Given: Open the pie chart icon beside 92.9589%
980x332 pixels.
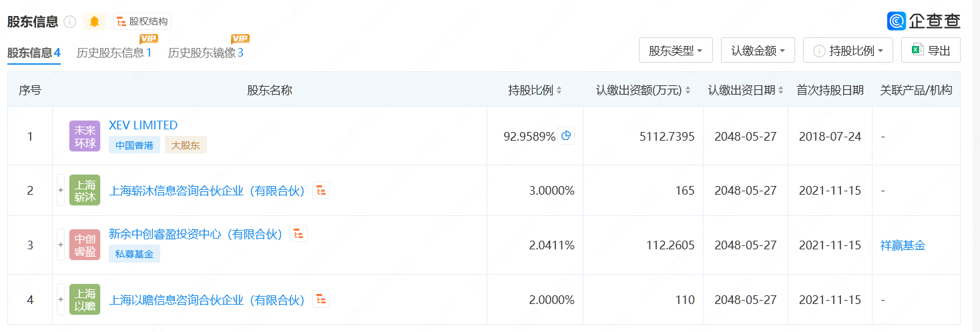Looking at the screenshot, I should click(566, 136).
